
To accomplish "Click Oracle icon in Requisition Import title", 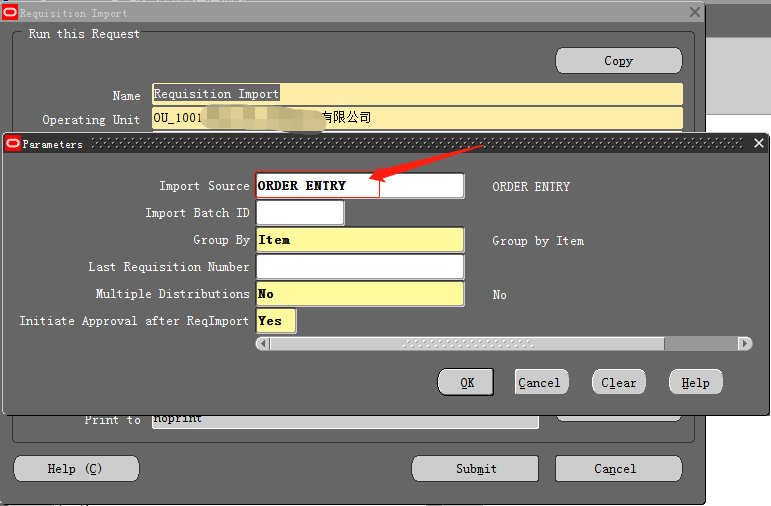I will pos(10,13).
